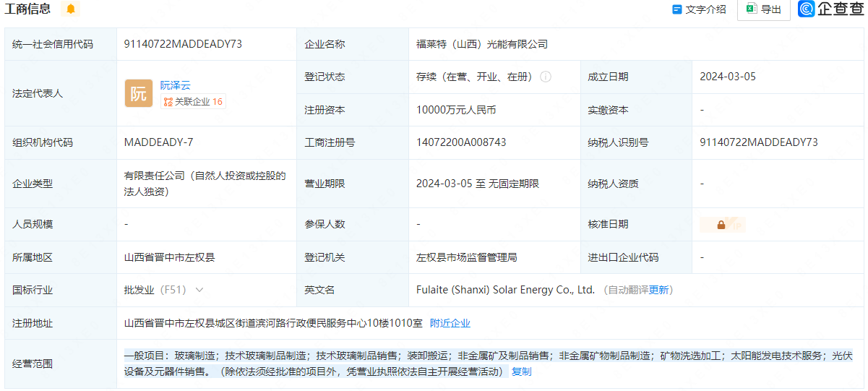
Task: Open the 附近企业 nearby companies link
Action: click(x=450, y=323)
